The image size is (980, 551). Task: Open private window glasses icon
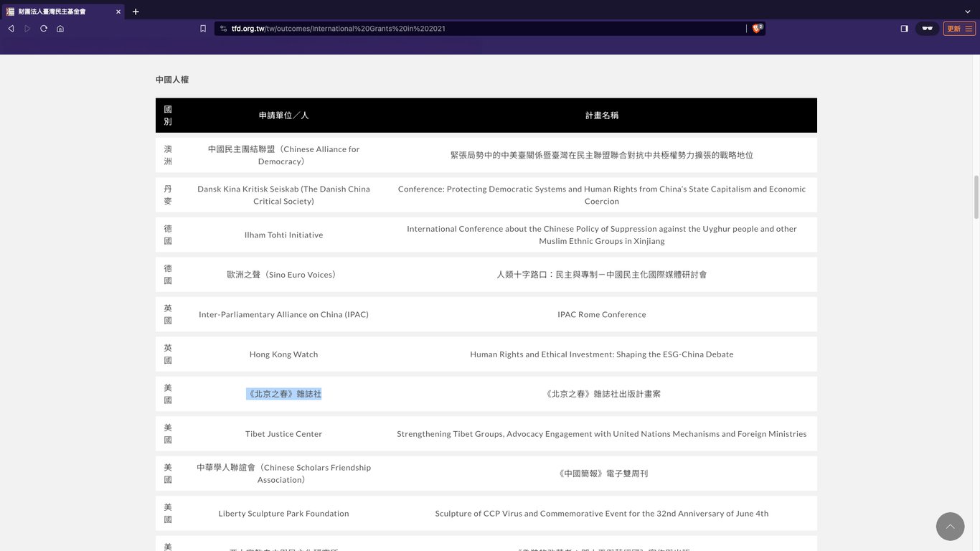(x=927, y=29)
